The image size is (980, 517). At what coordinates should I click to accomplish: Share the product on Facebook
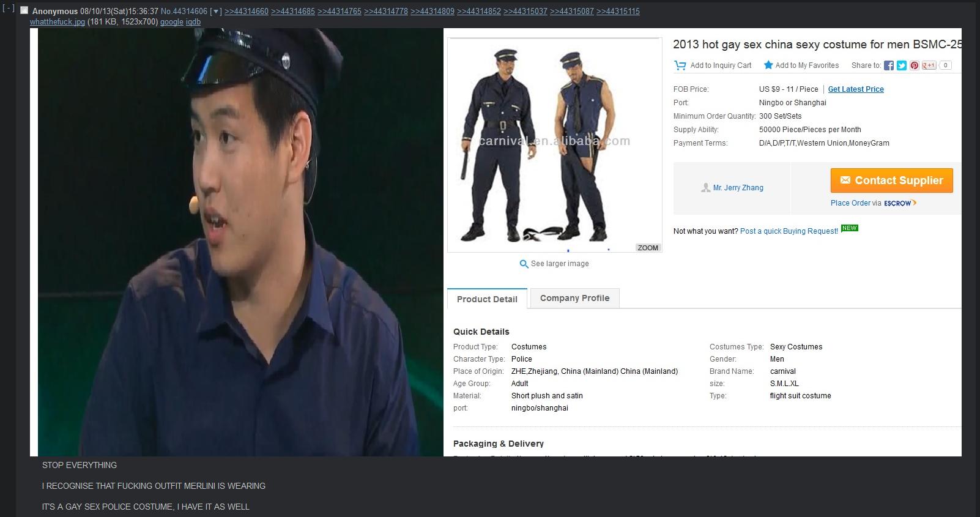click(x=889, y=65)
